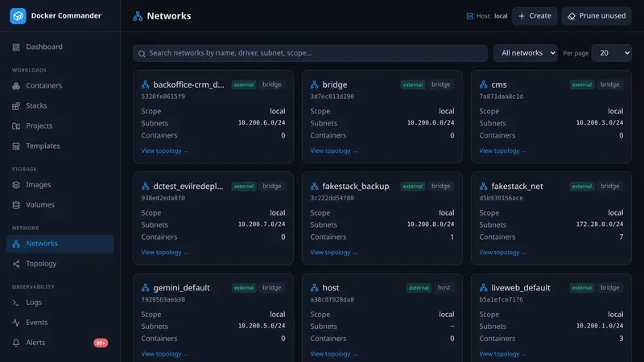Image resolution: width=644 pixels, height=362 pixels.
Task: Click the Dashboard grid icon
Action: click(x=16, y=47)
